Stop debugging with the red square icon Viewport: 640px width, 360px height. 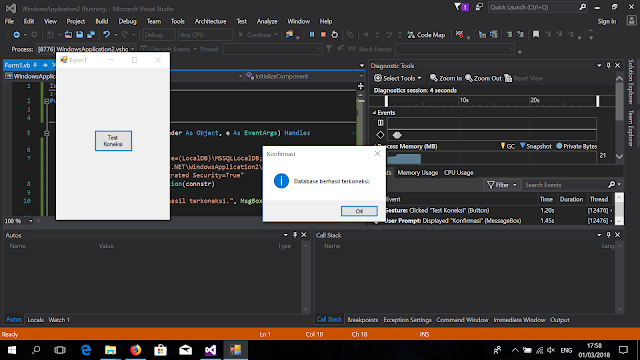[323, 35]
